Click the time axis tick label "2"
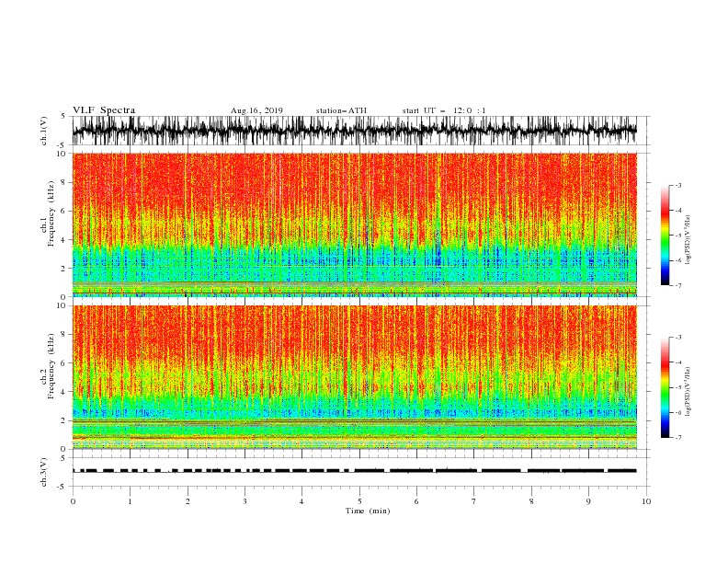Image resolution: width=728 pixels, height=563 pixels. tap(188, 501)
